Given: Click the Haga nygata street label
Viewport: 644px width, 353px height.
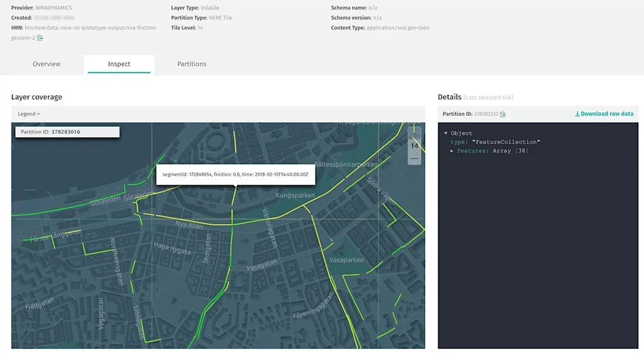Looking at the screenshot, I should coord(172,248).
